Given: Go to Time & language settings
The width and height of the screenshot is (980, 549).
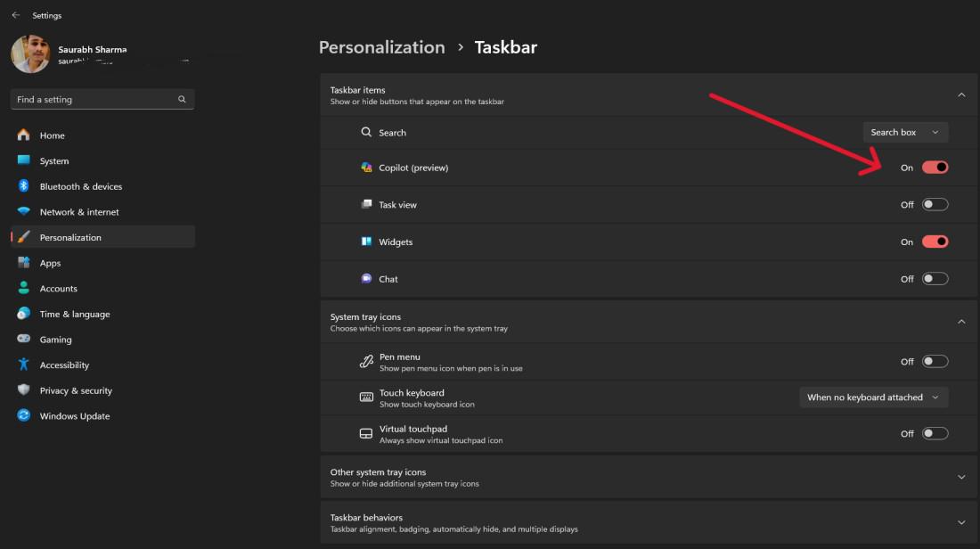Looking at the screenshot, I should (75, 314).
